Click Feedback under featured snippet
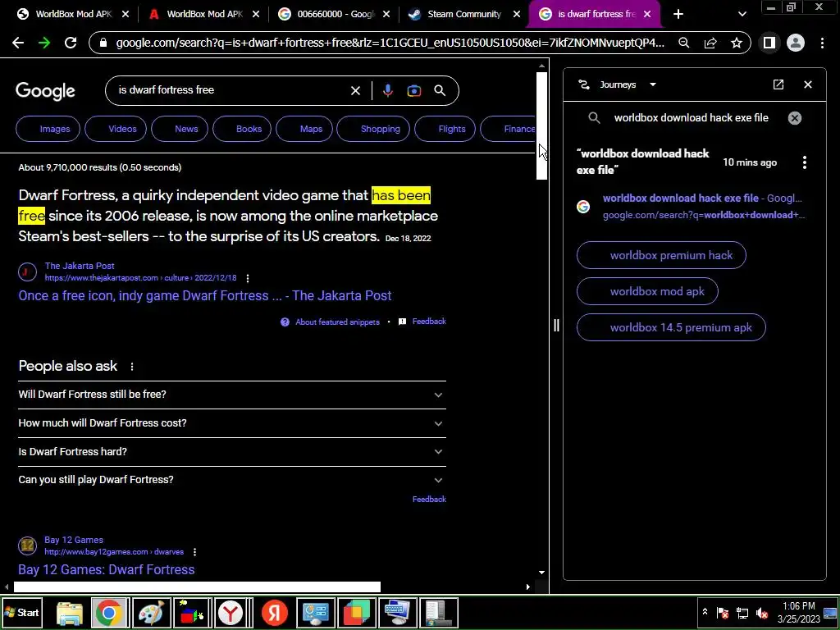 [429, 322]
